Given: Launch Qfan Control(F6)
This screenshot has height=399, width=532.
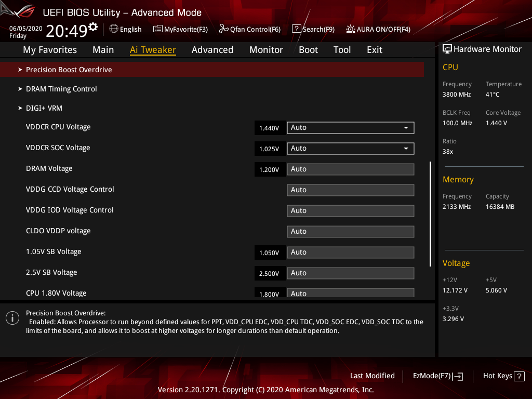Looking at the screenshot, I should tap(250, 29).
